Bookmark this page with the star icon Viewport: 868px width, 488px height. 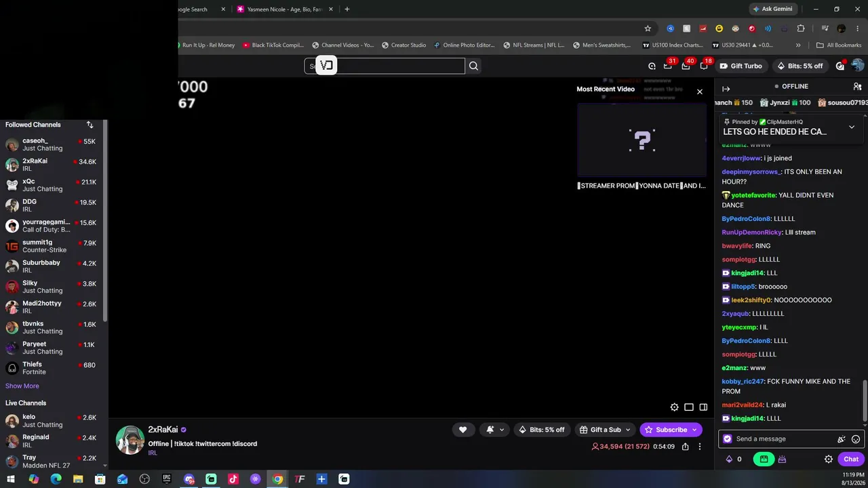pos(648,28)
